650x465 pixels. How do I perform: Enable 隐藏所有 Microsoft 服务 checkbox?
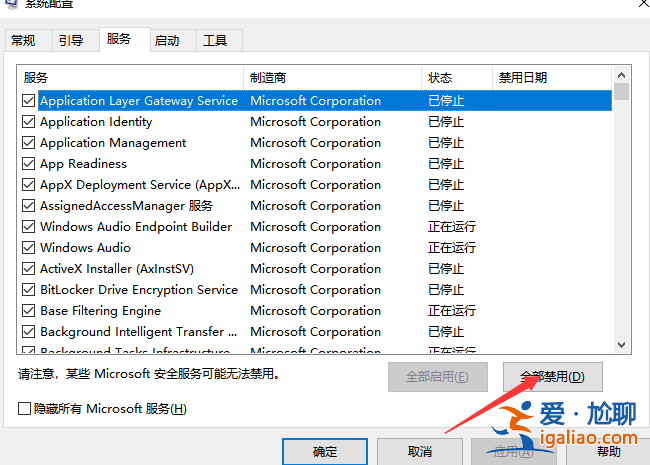(x=24, y=409)
